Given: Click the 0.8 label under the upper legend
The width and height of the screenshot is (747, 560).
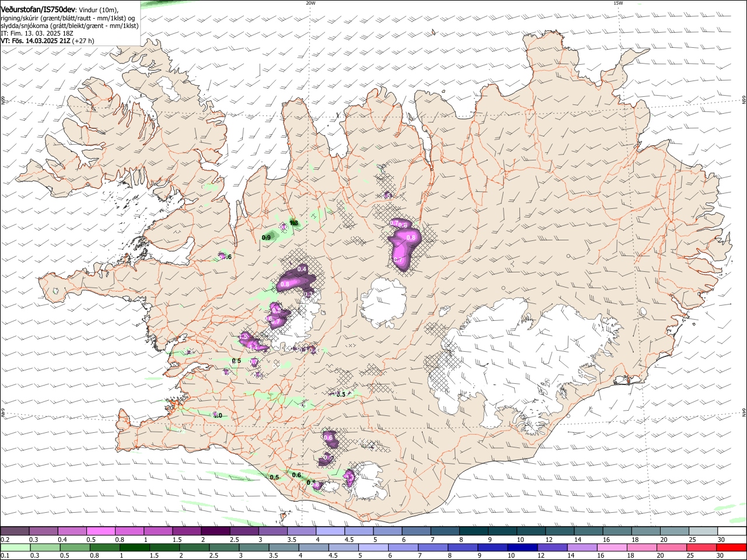Looking at the screenshot, I should tap(120, 540).
